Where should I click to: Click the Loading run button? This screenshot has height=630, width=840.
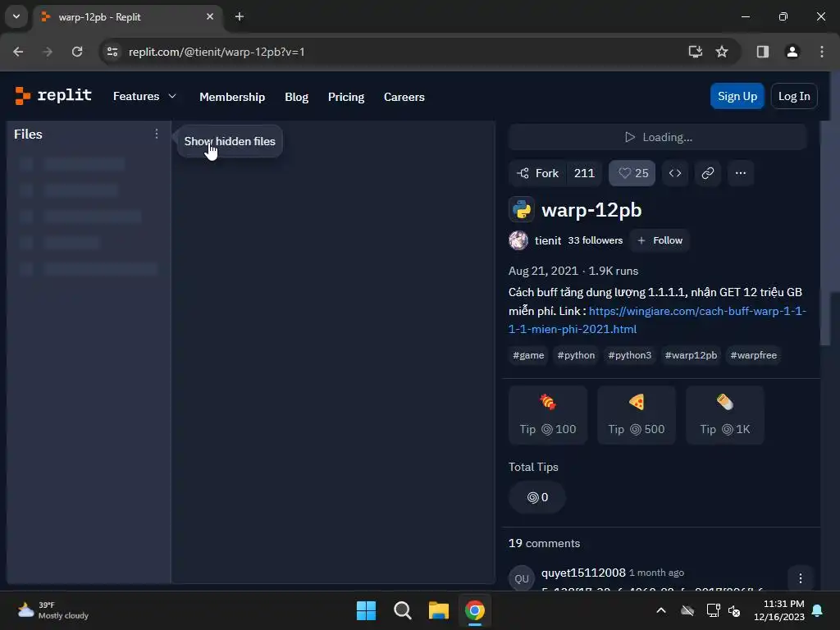[658, 137]
